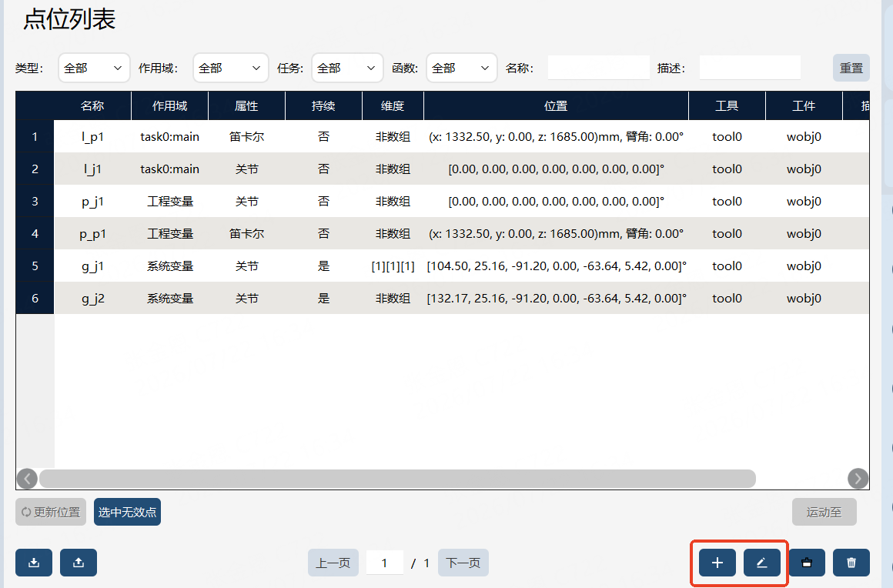
Task: Click the 工件 column header
Action: click(804, 106)
